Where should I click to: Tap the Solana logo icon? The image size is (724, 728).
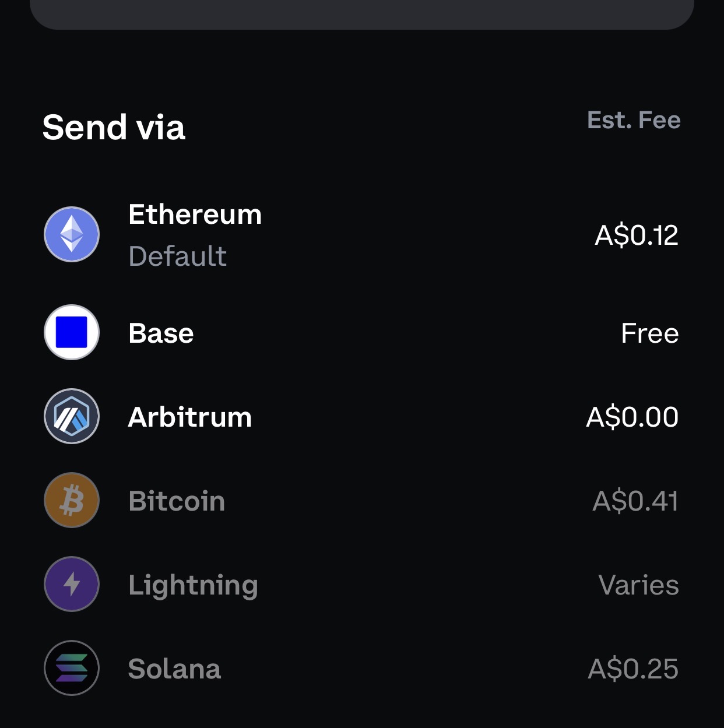click(x=72, y=668)
